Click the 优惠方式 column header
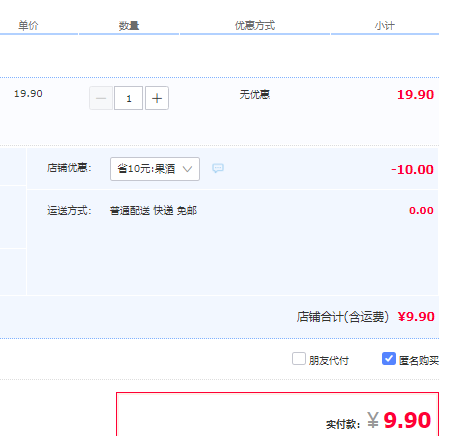462x436 pixels. point(255,26)
